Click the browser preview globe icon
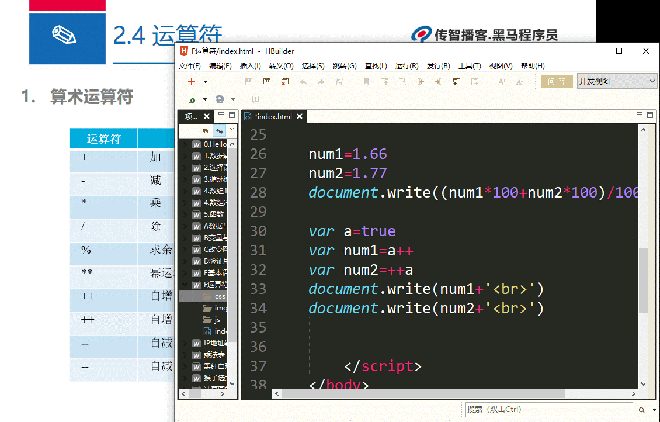The image size is (660, 422). pos(219,100)
